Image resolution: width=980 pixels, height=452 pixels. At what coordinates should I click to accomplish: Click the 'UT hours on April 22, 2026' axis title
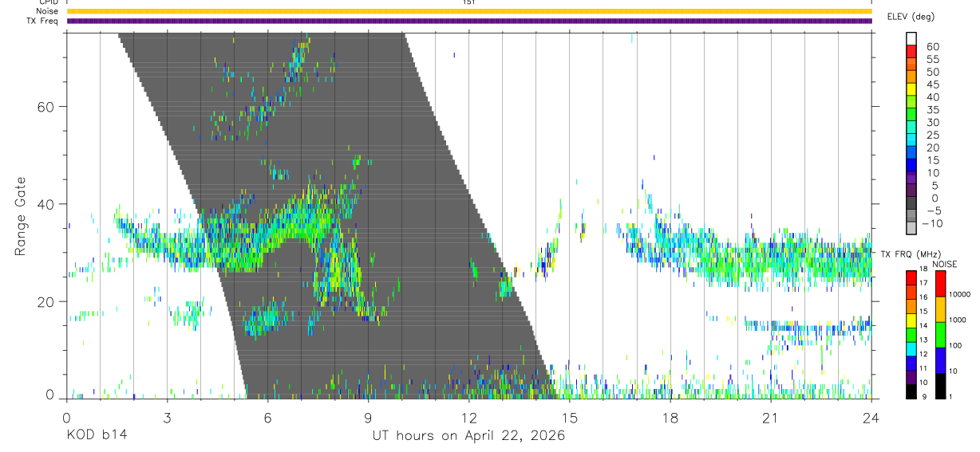[468, 436]
